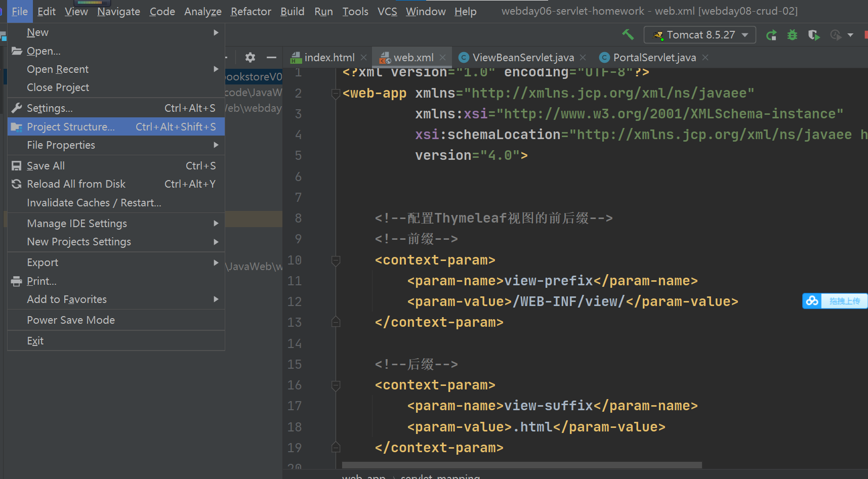868x479 pixels.
Task: Open the profiler via the clock icon
Action: click(x=836, y=35)
